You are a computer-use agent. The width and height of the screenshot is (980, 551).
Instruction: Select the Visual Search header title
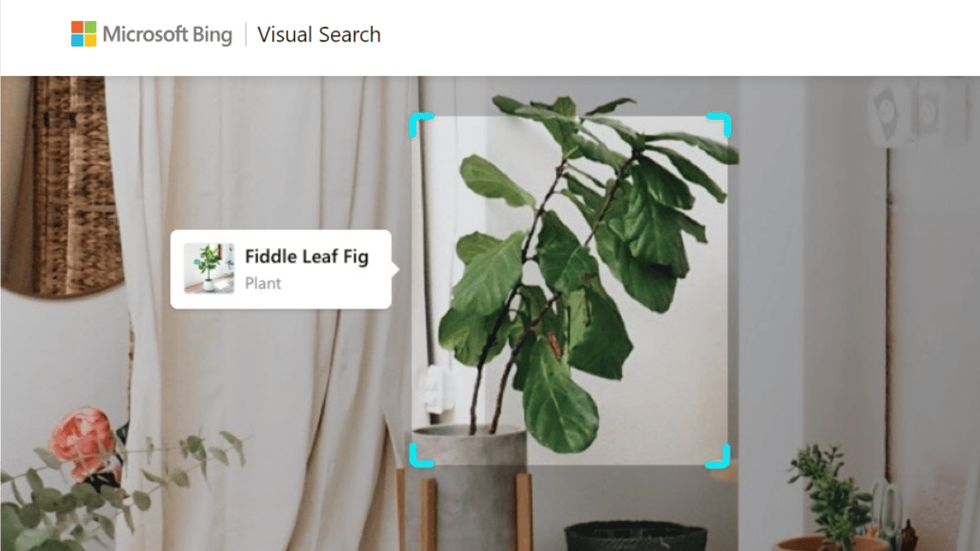tap(319, 35)
